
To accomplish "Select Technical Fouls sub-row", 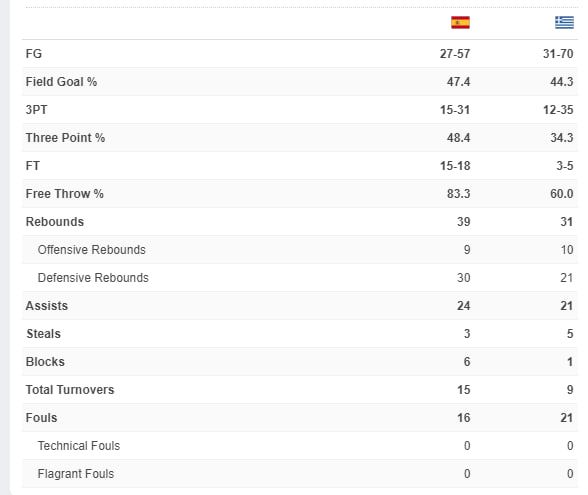I will coord(300,446).
